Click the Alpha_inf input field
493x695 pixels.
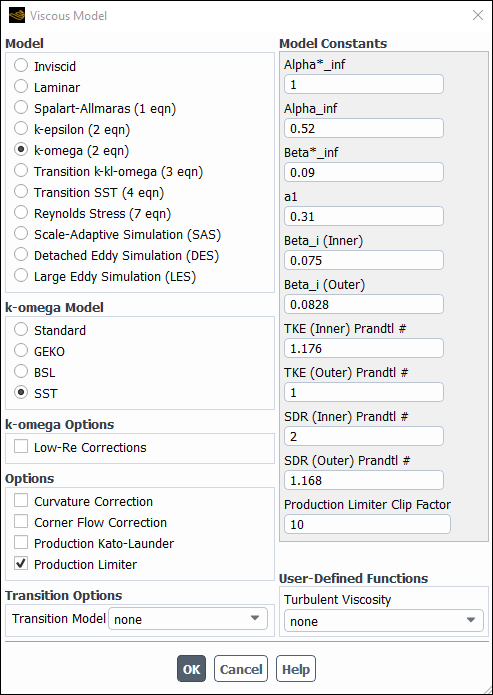[364, 128]
